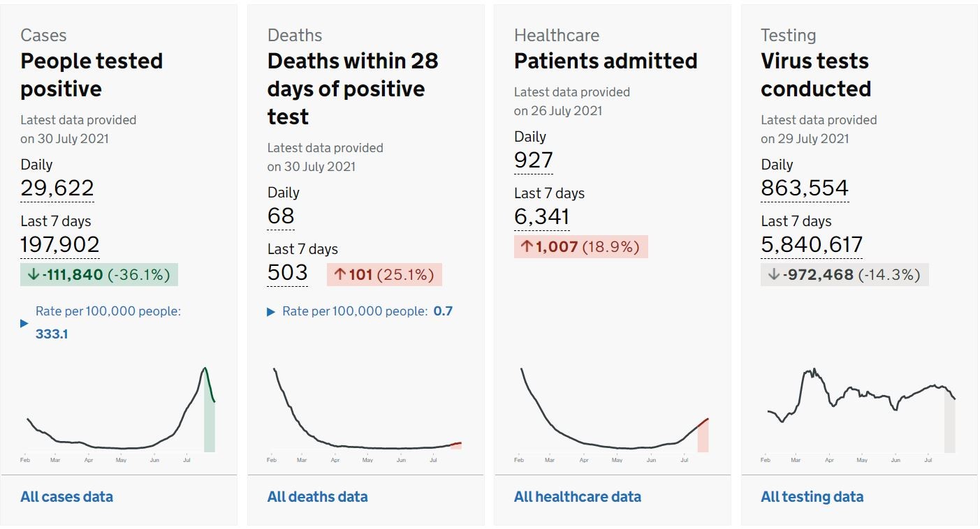Click the daily deaths figure 68
Image resolution: width=980 pixels, height=529 pixels.
281,216
